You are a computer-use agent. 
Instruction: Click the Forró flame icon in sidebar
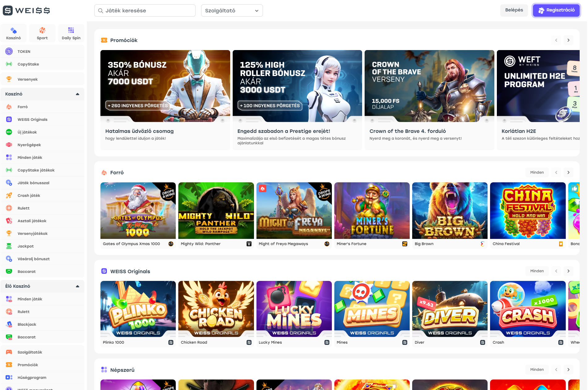pos(9,107)
